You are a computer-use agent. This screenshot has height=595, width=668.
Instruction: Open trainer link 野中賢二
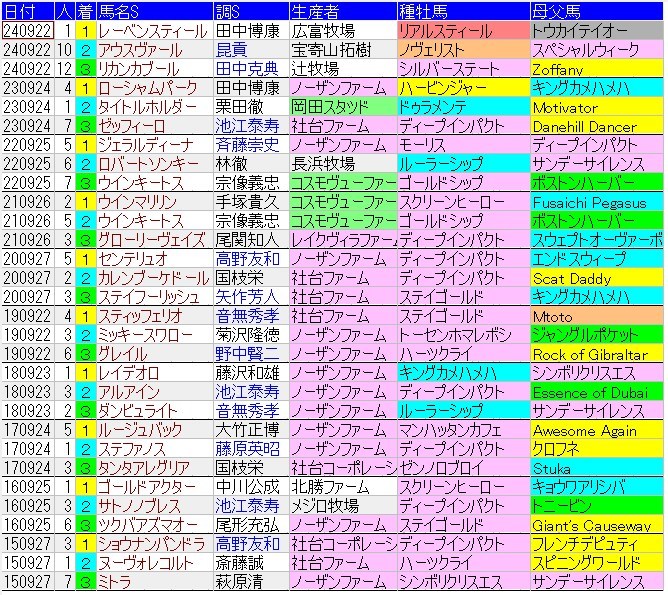click(247, 354)
